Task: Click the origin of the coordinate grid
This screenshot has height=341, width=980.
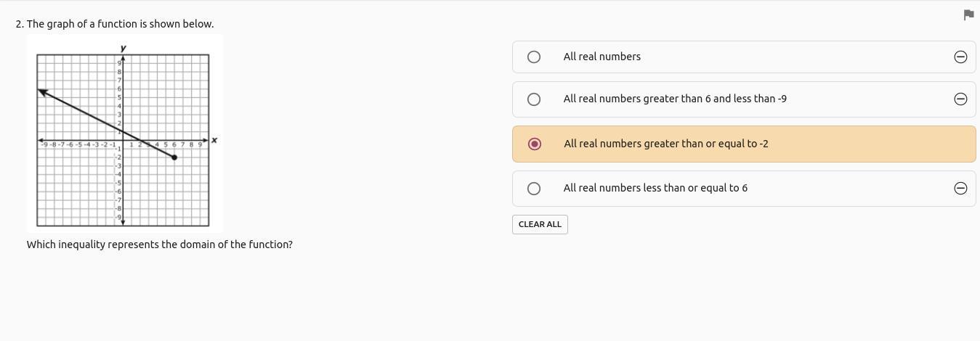Action: click(x=123, y=140)
